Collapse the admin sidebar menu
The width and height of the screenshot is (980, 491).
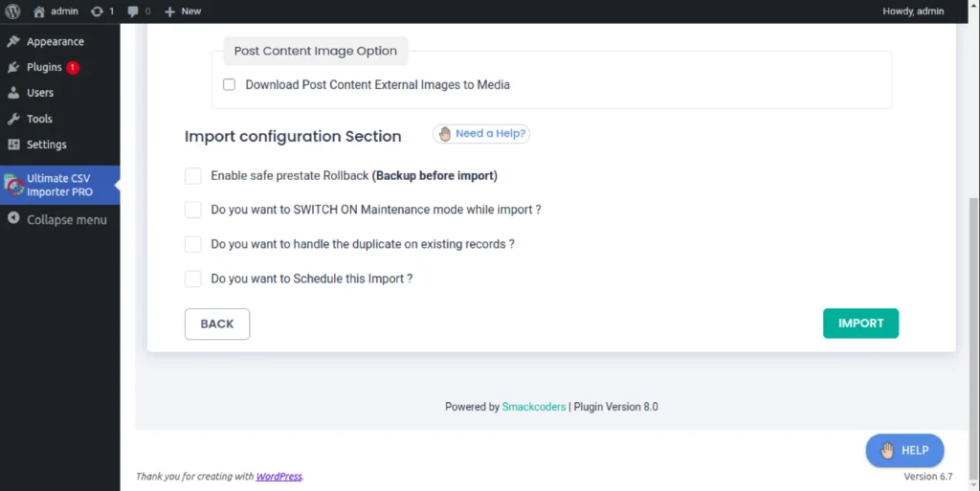pos(57,219)
